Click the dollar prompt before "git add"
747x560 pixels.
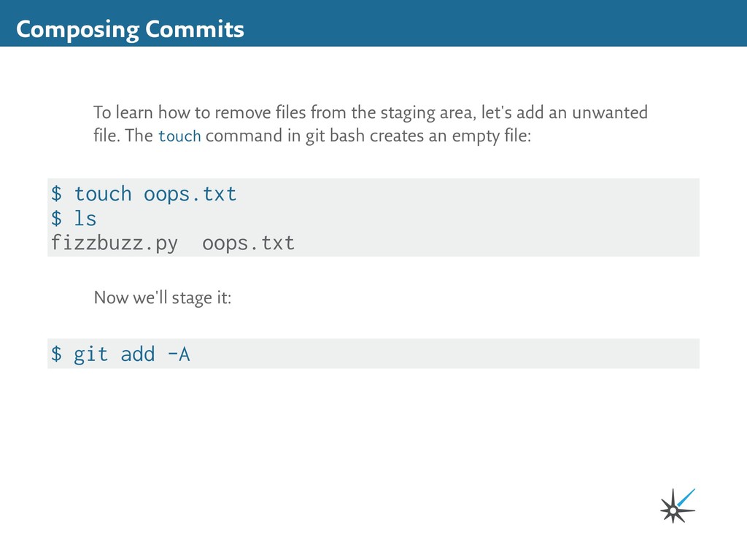(x=56, y=354)
